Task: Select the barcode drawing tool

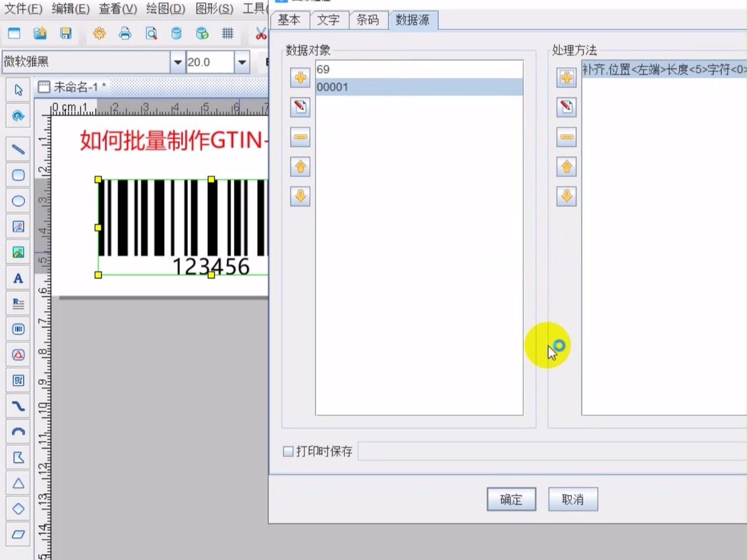Action: click(x=18, y=329)
